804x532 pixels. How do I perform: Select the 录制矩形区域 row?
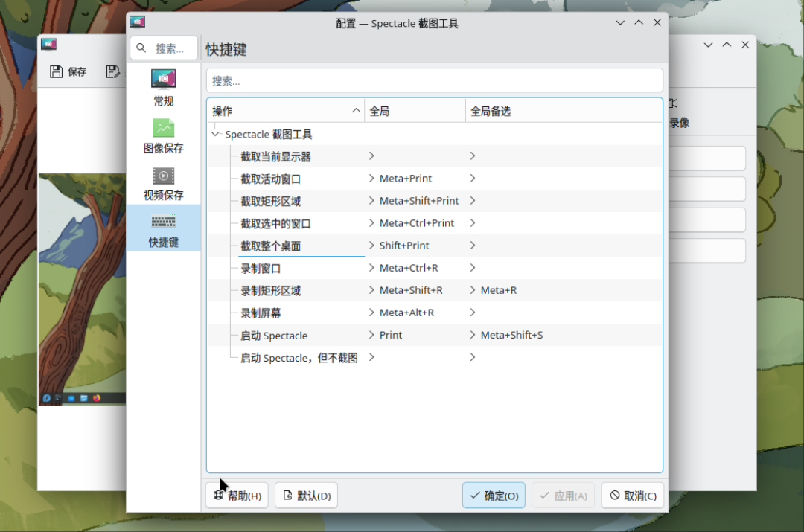tap(434, 290)
